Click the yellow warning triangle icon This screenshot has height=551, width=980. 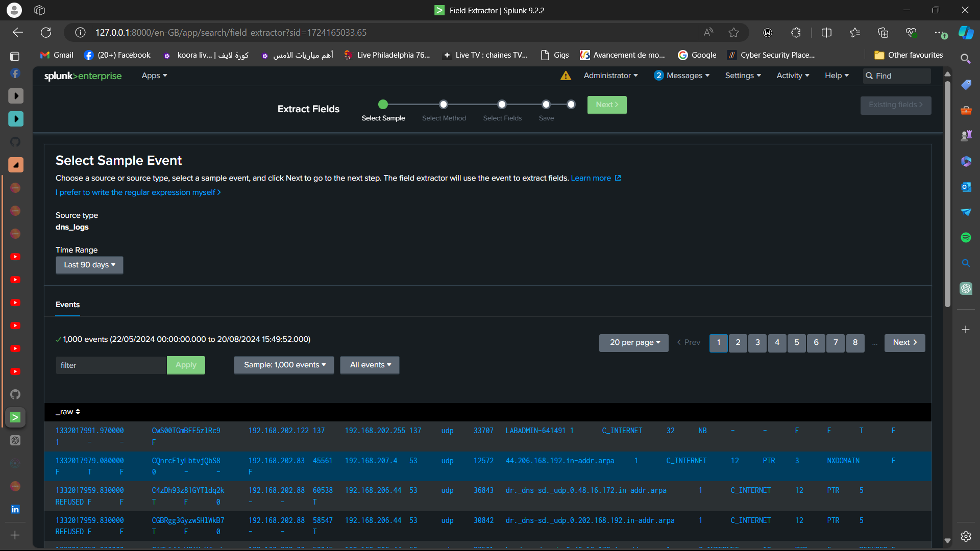[x=566, y=76]
